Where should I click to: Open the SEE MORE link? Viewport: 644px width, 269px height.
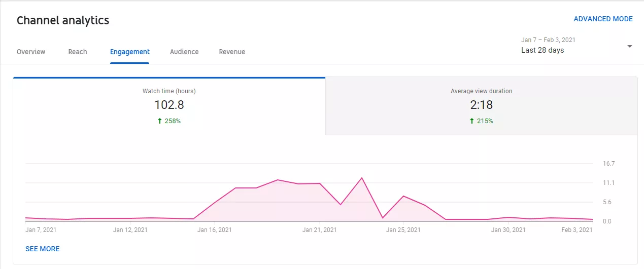(x=43, y=249)
